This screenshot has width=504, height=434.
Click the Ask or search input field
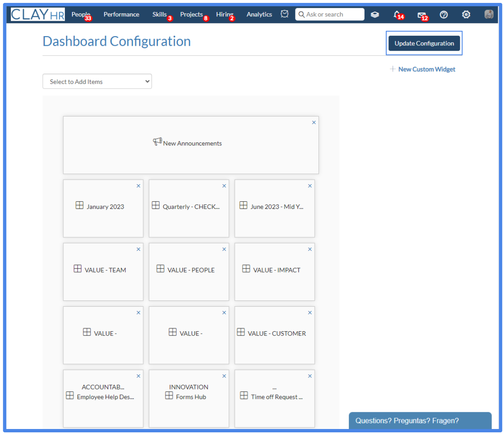pos(330,14)
